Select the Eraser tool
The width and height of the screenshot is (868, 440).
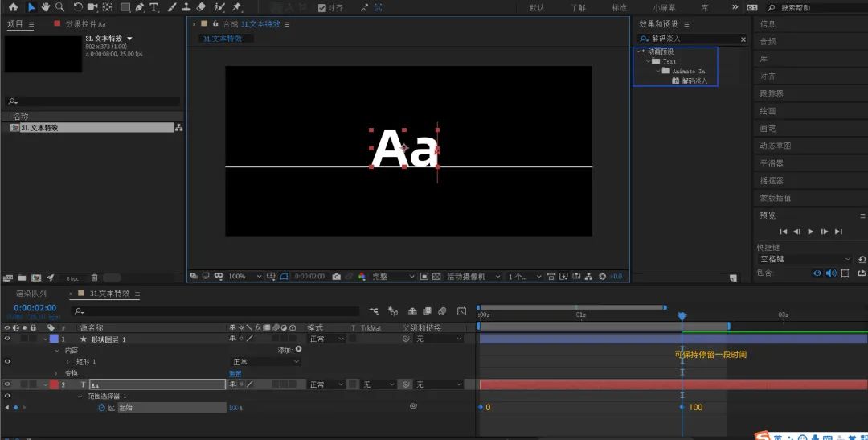pyautogui.click(x=201, y=7)
